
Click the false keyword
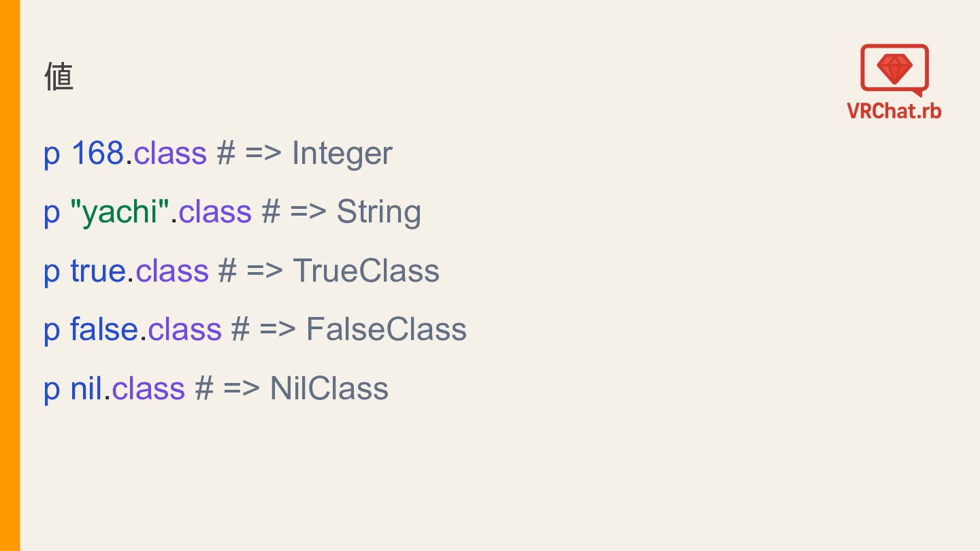pos(104,329)
